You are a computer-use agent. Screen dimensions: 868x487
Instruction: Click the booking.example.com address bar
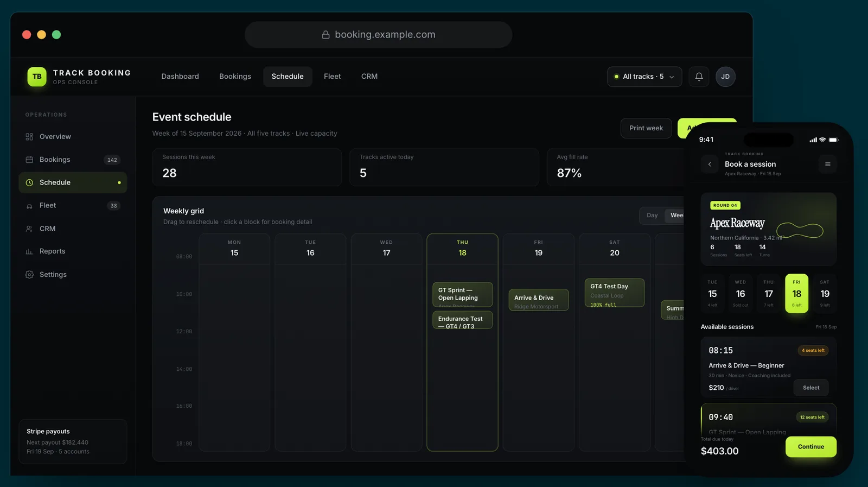[379, 35]
